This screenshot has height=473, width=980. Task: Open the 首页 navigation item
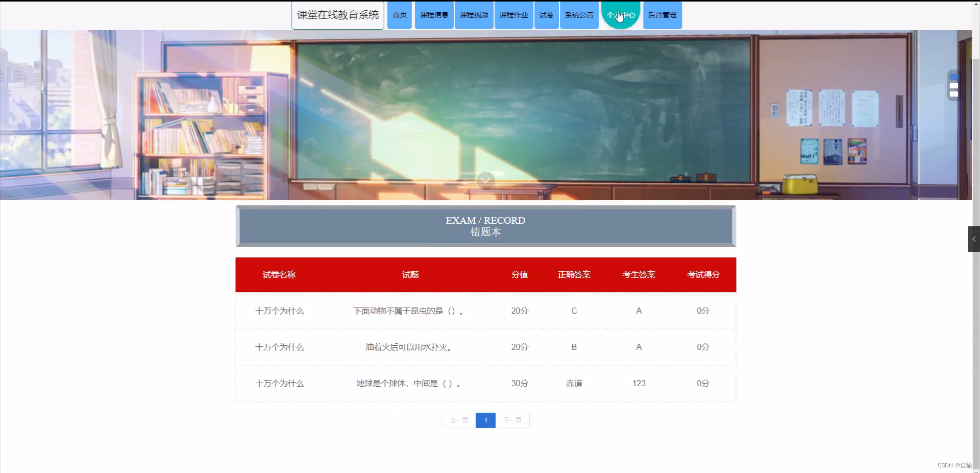(399, 15)
